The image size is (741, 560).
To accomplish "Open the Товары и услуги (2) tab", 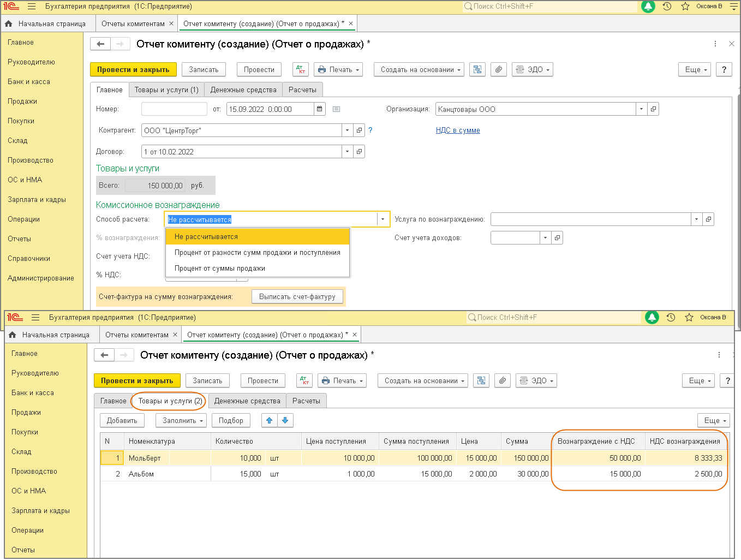I will (170, 401).
